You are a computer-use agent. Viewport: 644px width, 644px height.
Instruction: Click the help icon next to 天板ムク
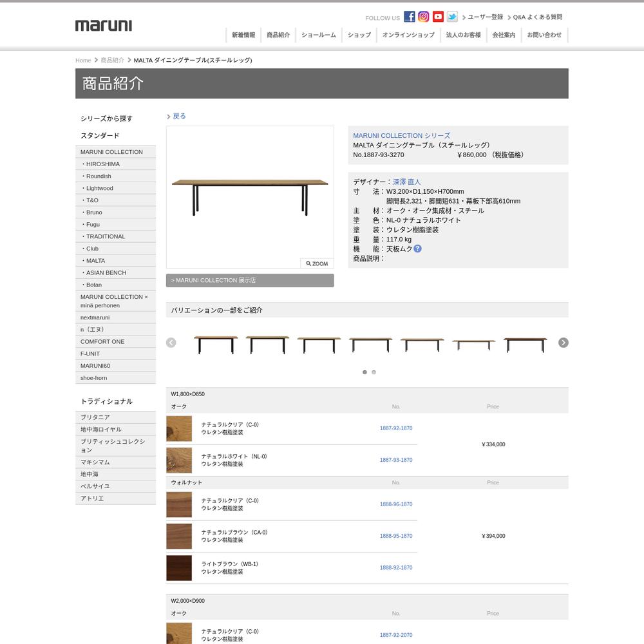pyautogui.click(x=417, y=249)
